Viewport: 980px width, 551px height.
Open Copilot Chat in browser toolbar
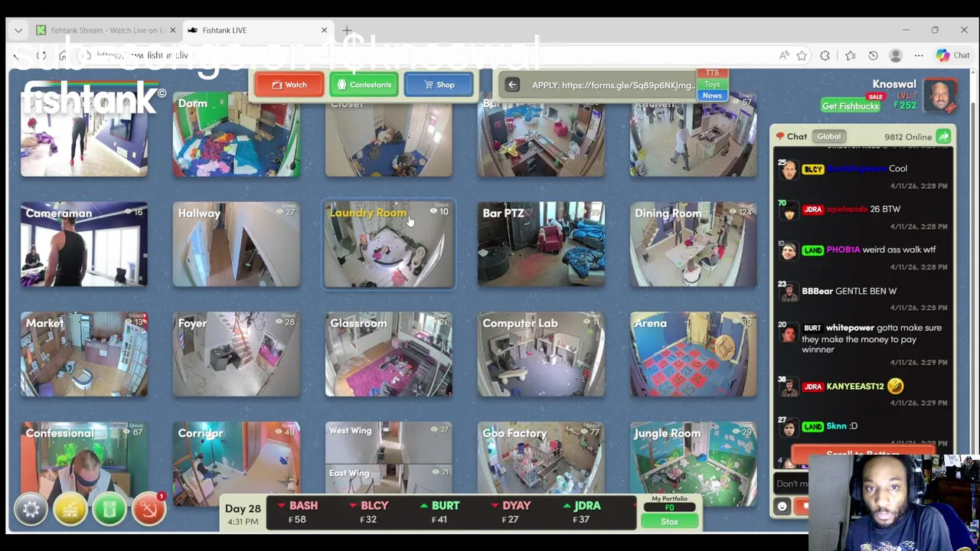(x=953, y=55)
